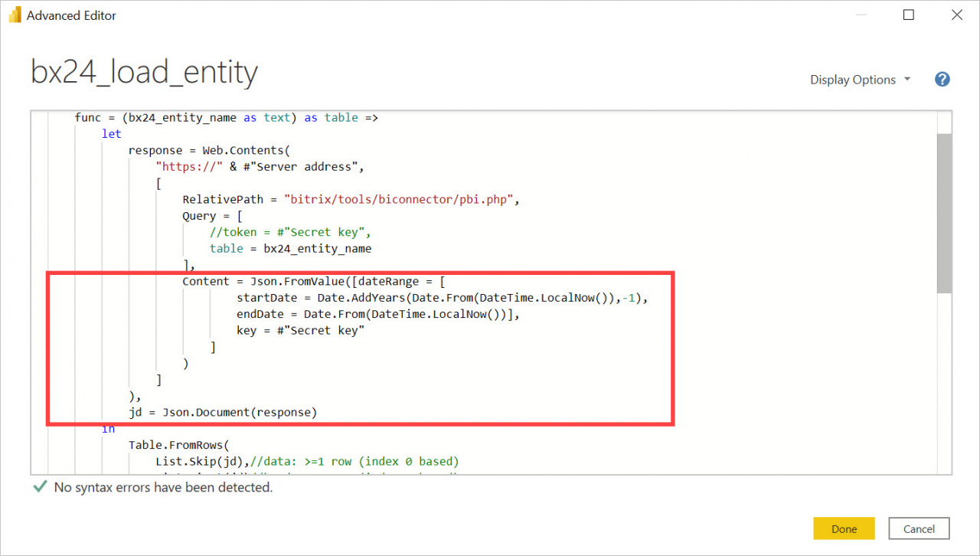
Task: Click the bx24_load_entity query title
Action: 143,71
